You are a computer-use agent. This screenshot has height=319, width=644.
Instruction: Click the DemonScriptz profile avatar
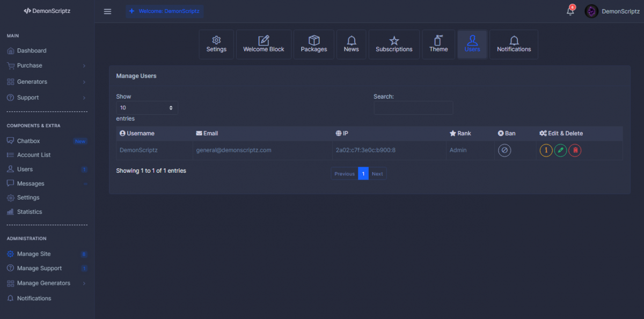(591, 11)
